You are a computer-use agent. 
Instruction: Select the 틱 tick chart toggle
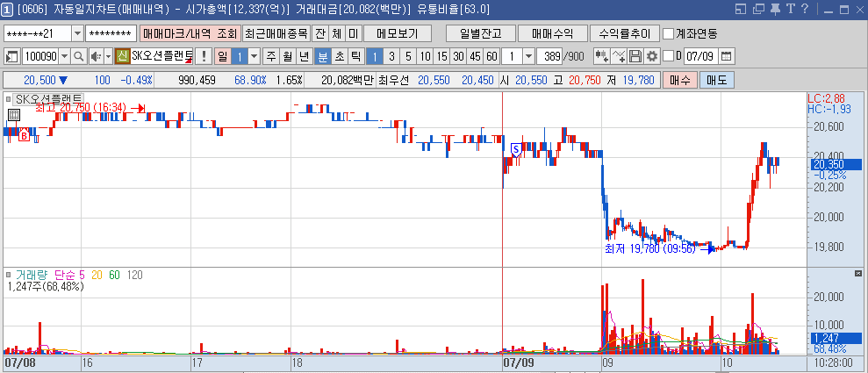tap(355, 56)
